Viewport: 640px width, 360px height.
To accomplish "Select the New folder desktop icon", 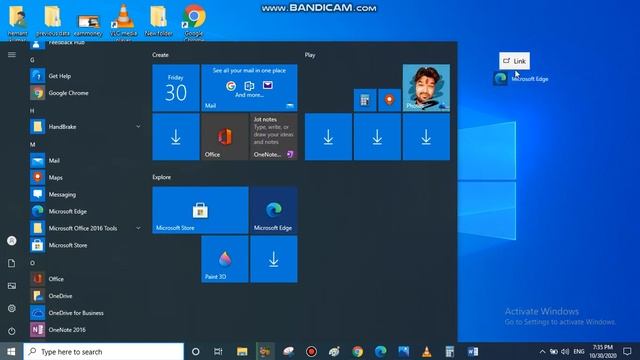I will click(x=159, y=21).
